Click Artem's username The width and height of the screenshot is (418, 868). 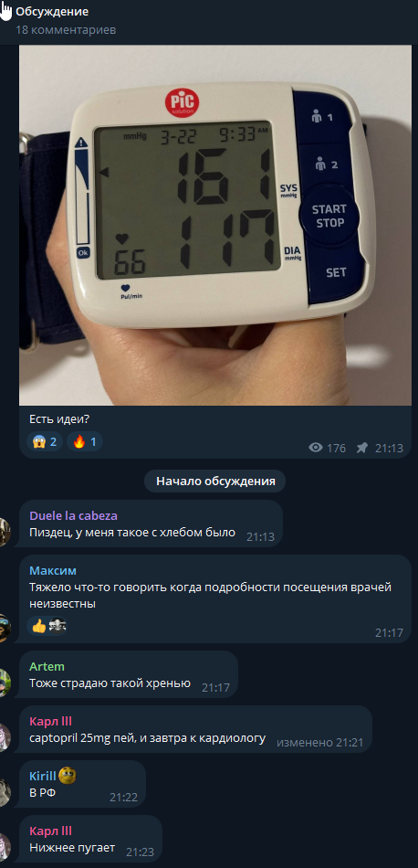47,666
